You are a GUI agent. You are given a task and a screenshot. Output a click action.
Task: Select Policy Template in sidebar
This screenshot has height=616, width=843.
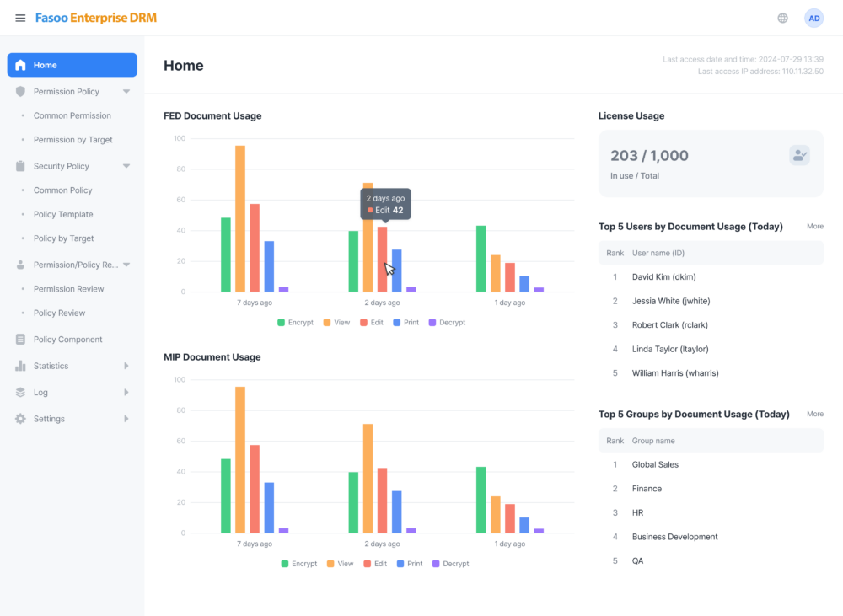coord(63,214)
